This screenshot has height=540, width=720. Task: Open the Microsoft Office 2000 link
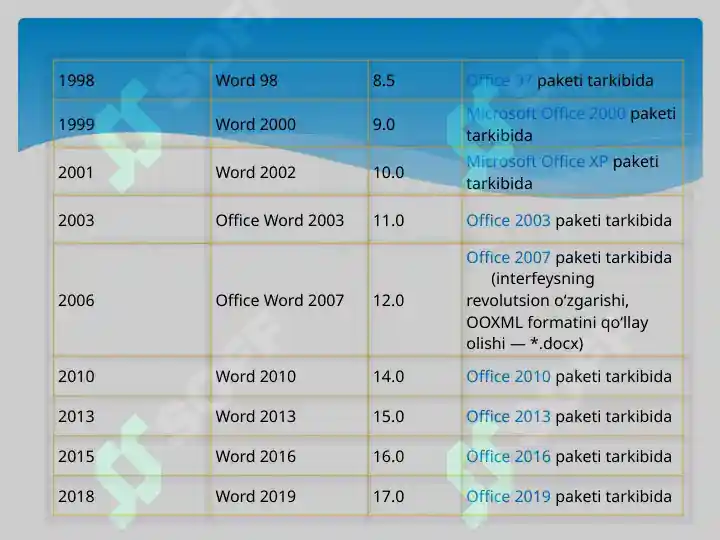click(x=546, y=113)
